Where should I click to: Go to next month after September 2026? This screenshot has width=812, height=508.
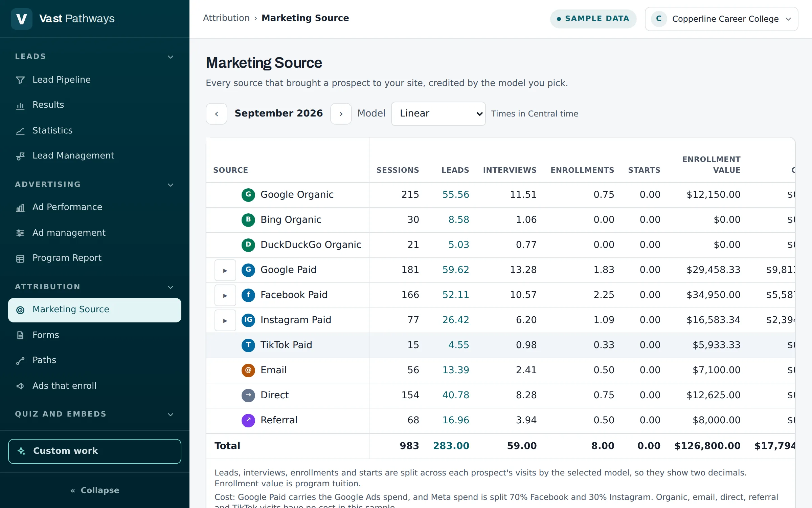pyautogui.click(x=341, y=114)
